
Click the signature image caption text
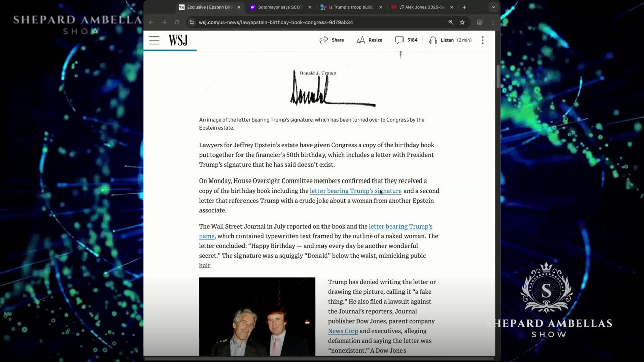coord(311,124)
